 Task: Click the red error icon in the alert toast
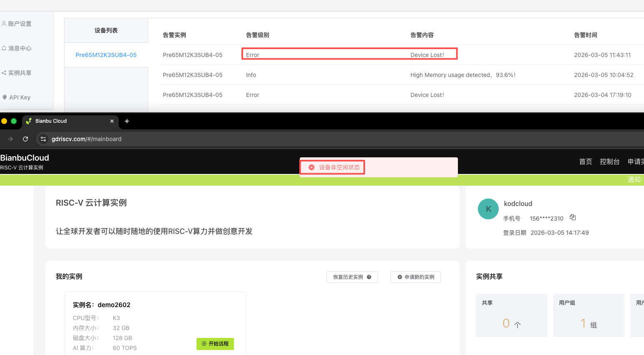tap(311, 167)
